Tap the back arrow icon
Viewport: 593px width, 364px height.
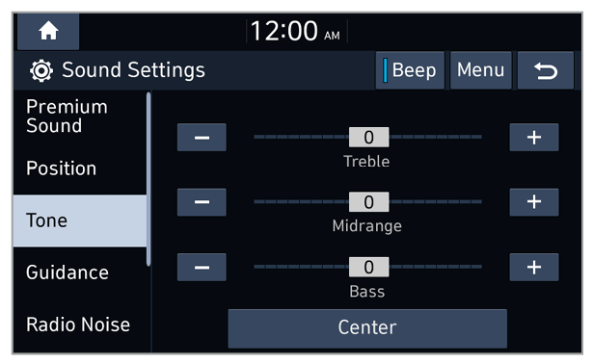546,70
